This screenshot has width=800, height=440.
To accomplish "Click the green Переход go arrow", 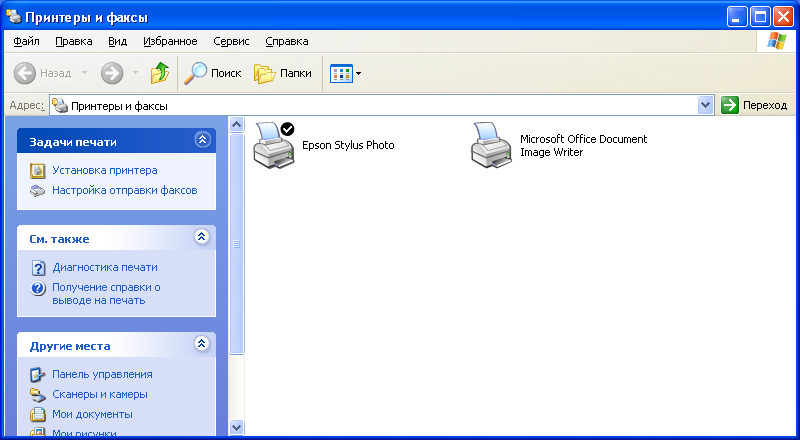I will [x=730, y=105].
